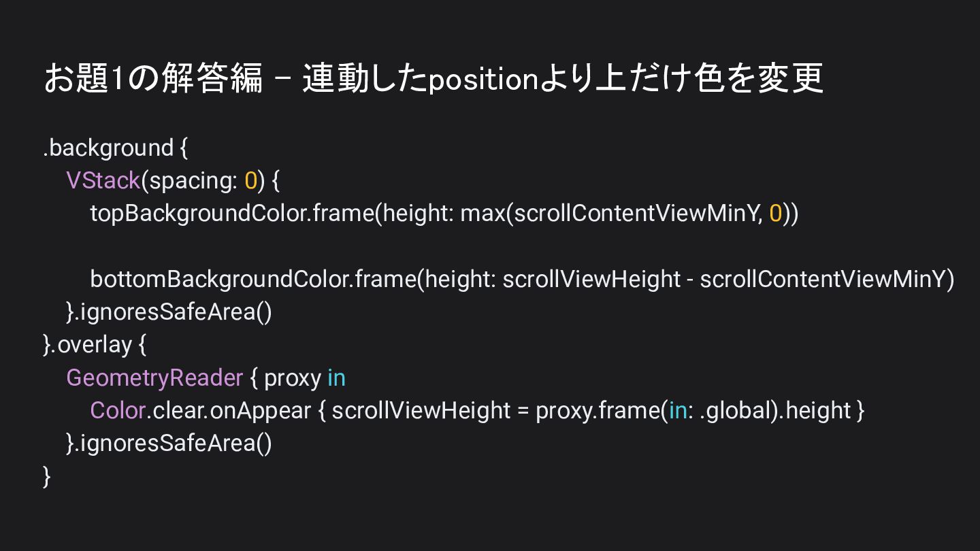The width and height of the screenshot is (980, 551).
Task: Select the purple GeometryReader keyword
Action: click(154, 378)
